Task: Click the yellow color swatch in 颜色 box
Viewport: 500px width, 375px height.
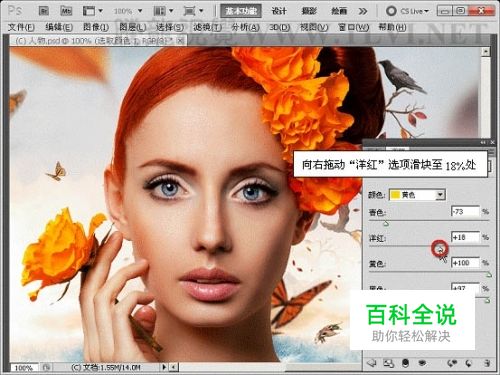Action: [x=396, y=195]
